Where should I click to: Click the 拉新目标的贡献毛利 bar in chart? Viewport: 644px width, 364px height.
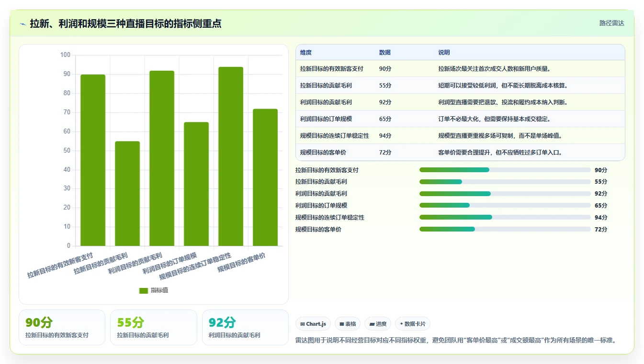127,194
